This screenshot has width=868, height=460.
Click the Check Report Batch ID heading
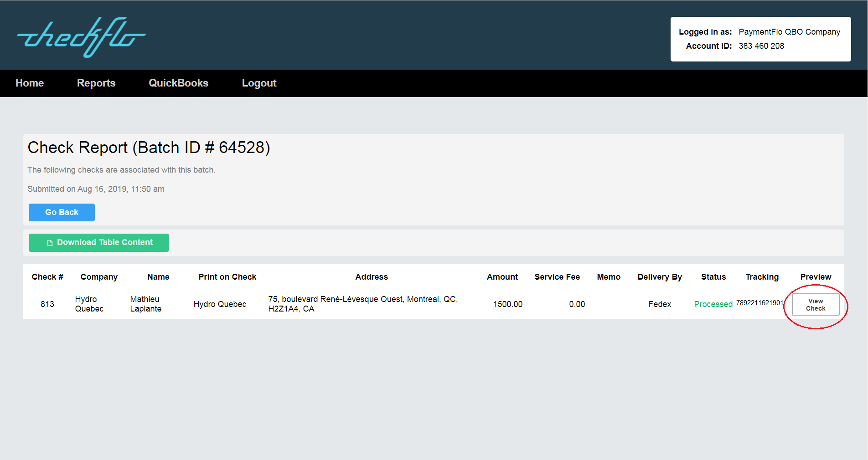[149, 148]
